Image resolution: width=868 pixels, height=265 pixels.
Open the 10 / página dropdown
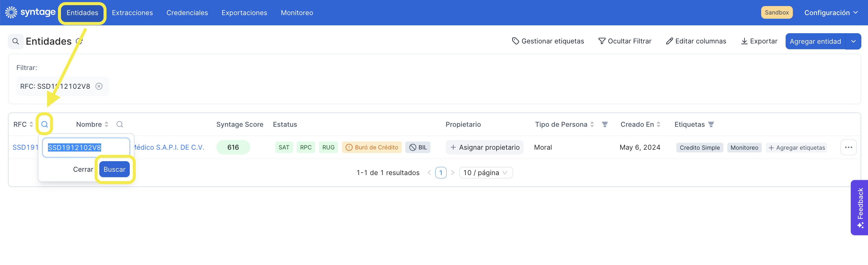(x=486, y=173)
